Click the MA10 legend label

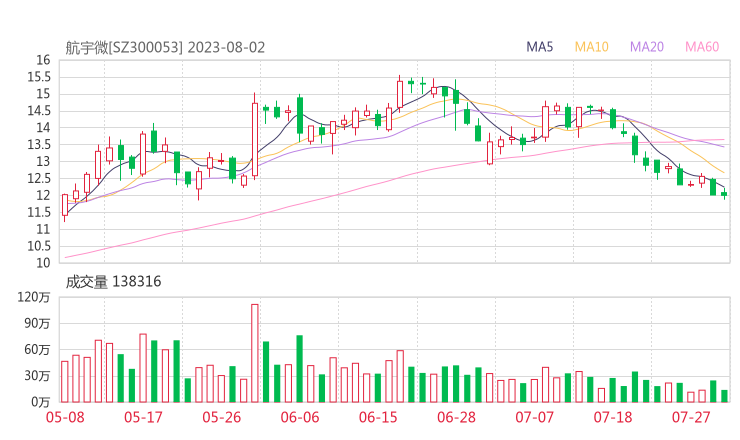pyautogui.click(x=591, y=47)
